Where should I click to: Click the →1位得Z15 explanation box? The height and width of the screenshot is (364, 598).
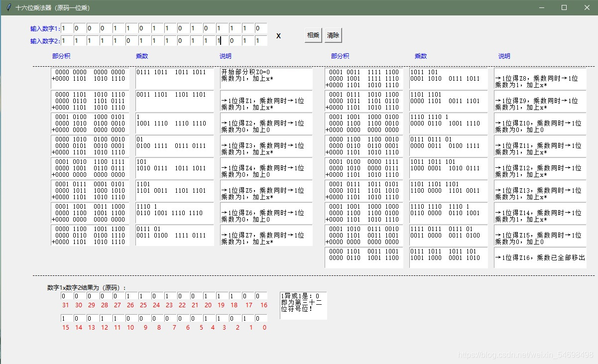tap(540, 235)
